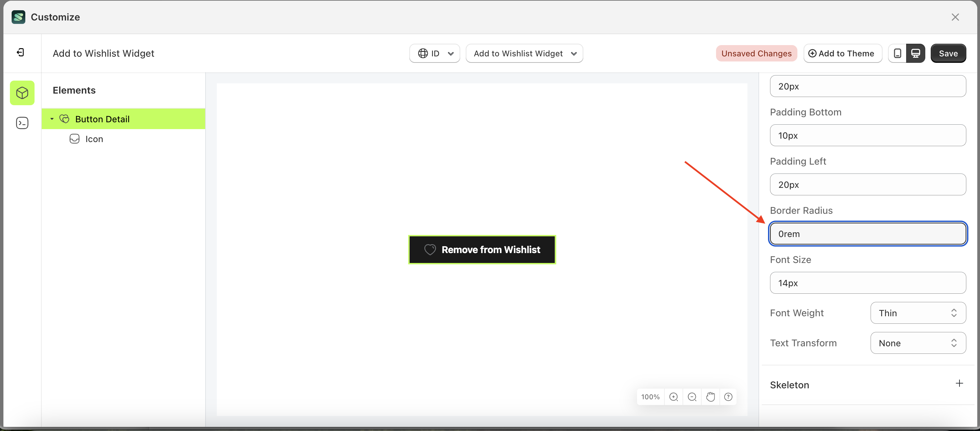Open the ID dropdown
This screenshot has width=980, height=431.
coord(435,53)
